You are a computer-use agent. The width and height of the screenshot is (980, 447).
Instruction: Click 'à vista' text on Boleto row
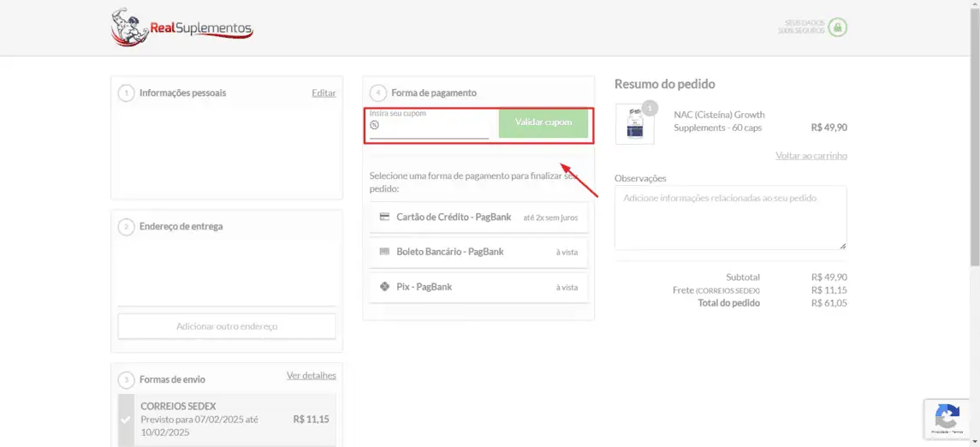(567, 253)
